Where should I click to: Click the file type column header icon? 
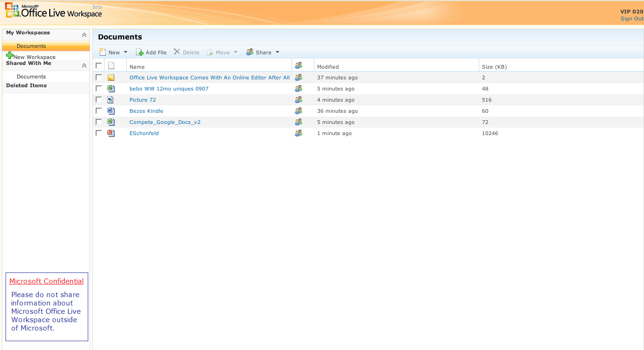(x=111, y=66)
